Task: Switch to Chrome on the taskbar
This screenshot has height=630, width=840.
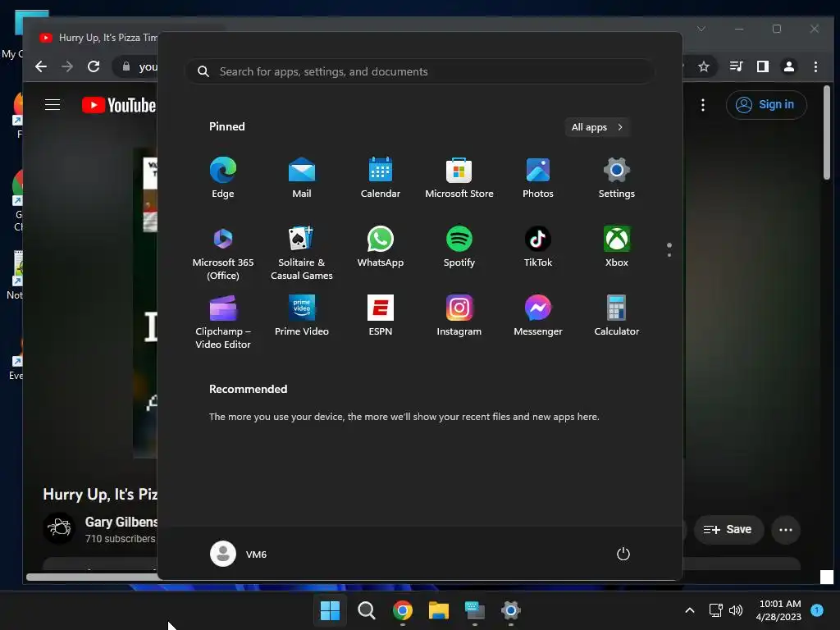Action: [402, 610]
